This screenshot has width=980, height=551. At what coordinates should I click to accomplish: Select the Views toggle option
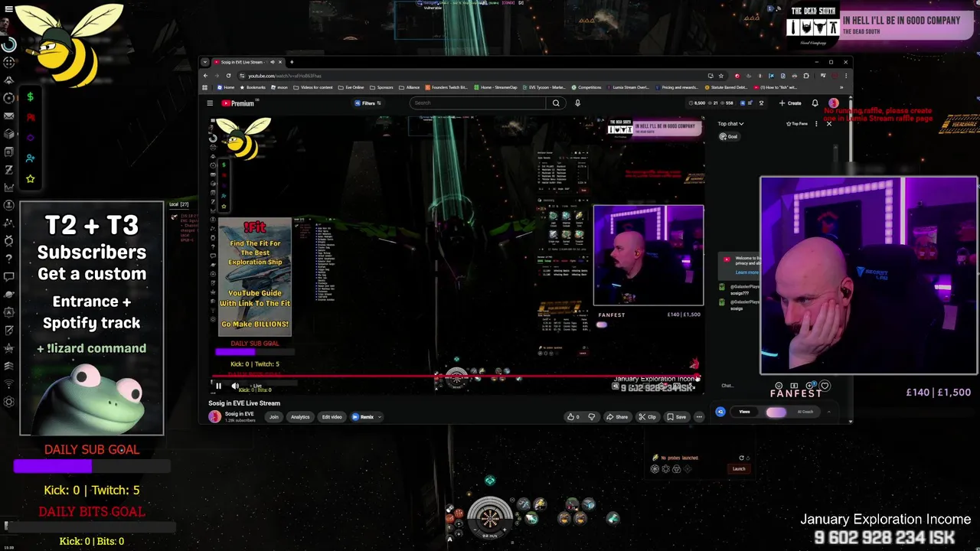[744, 412]
